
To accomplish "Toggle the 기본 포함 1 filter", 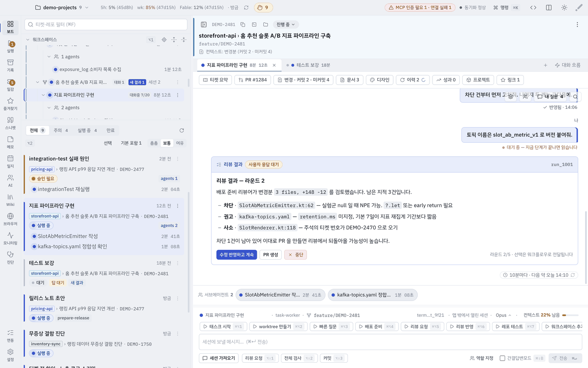I will [x=131, y=143].
